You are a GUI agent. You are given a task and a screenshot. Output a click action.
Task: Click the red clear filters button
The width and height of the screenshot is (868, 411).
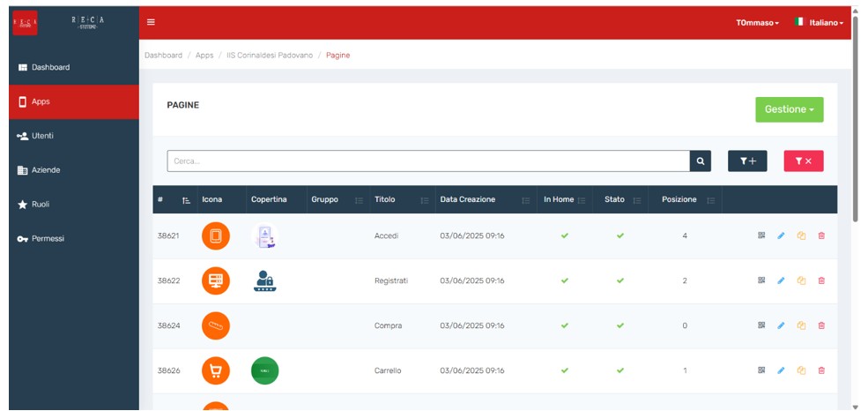click(x=804, y=161)
